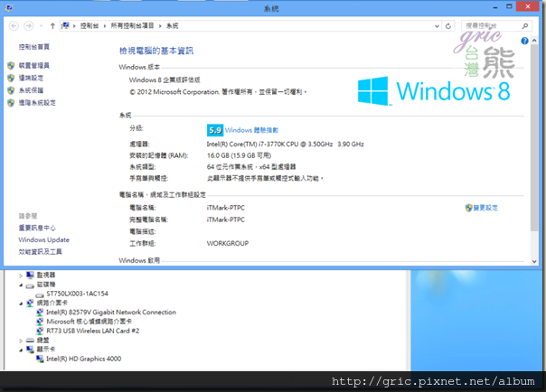
Task: Click the shield icon beside 遠端設定
Action: [11, 78]
